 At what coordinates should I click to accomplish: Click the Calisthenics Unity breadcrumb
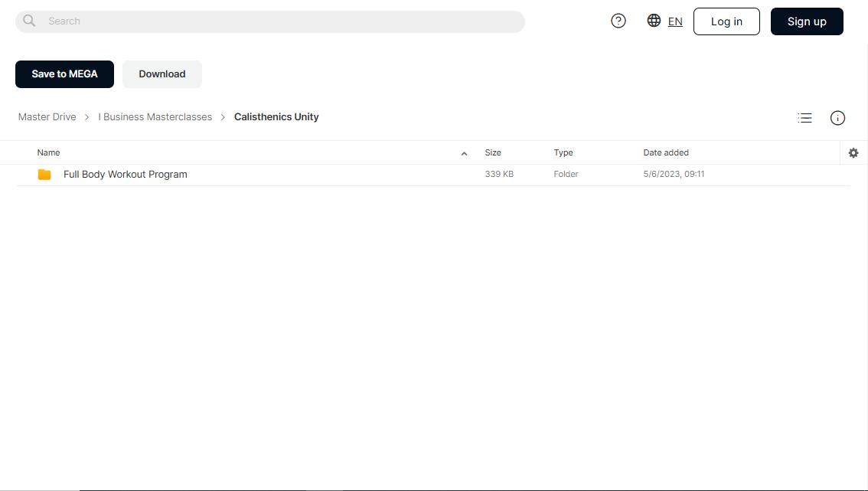pyautogui.click(x=276, y=117)
